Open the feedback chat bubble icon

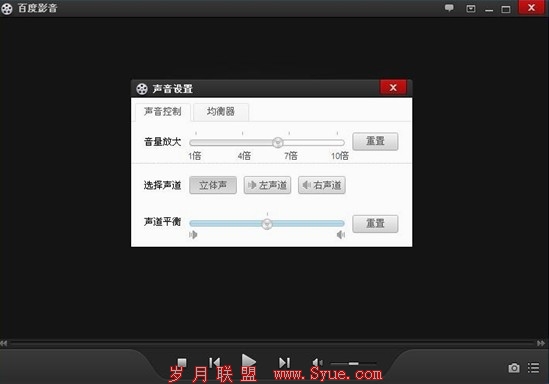click(449, 8)
